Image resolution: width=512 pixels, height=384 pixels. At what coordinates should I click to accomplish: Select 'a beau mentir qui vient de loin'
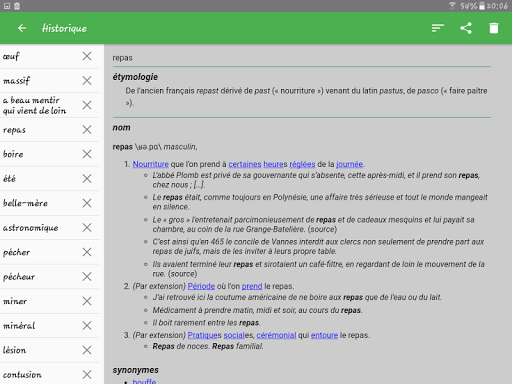pyautogui.click(x=34, y=105)
